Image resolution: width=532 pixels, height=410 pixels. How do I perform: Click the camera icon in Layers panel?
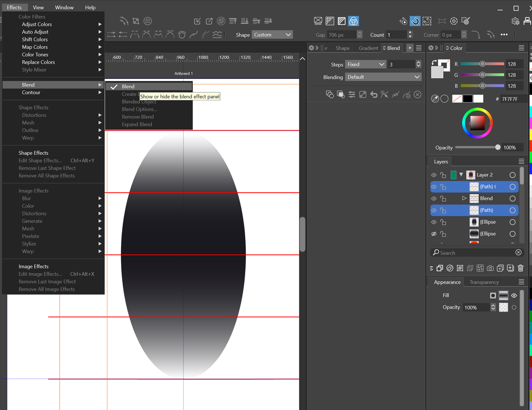(490, 268)
